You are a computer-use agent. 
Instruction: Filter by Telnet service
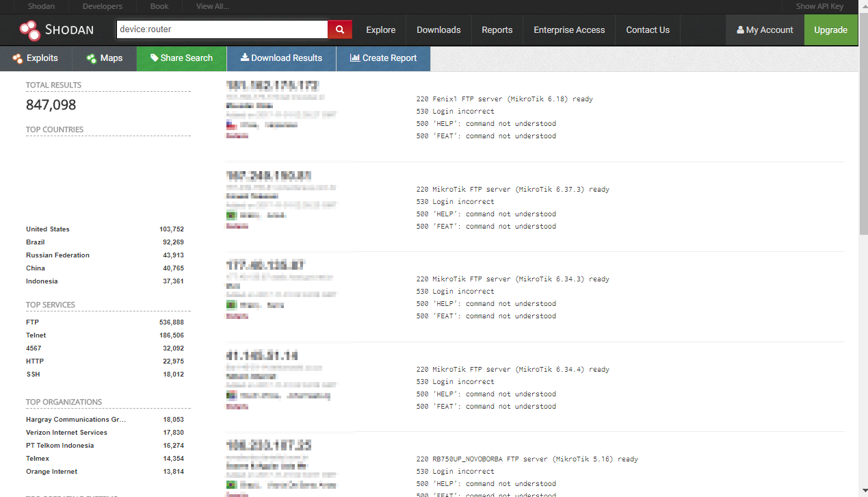[36, 335]
